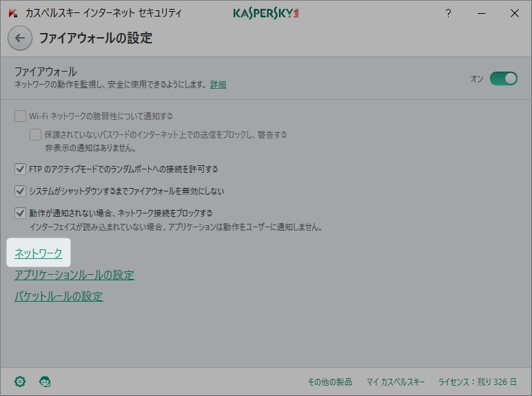This screenshot has height=396, width=532.
Task: Click その他の製品 in the footer
Action: 330,382
